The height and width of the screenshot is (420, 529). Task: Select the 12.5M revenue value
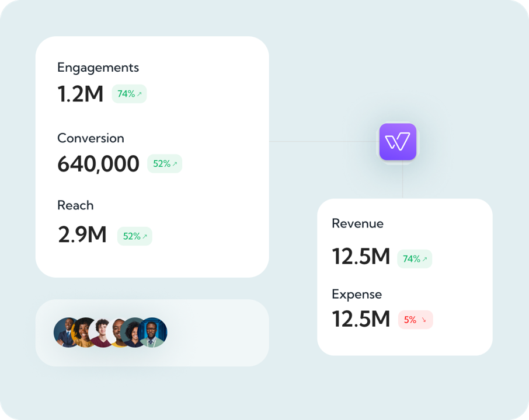361,257
